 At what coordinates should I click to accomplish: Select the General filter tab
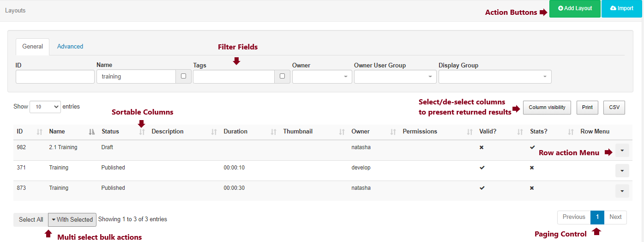(x=32, y=47)
